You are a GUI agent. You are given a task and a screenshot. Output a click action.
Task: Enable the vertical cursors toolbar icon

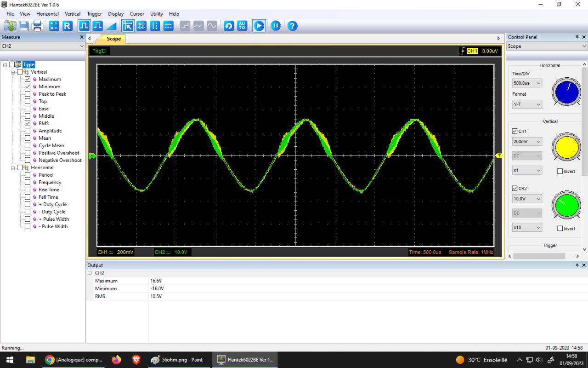coord(155,26)
